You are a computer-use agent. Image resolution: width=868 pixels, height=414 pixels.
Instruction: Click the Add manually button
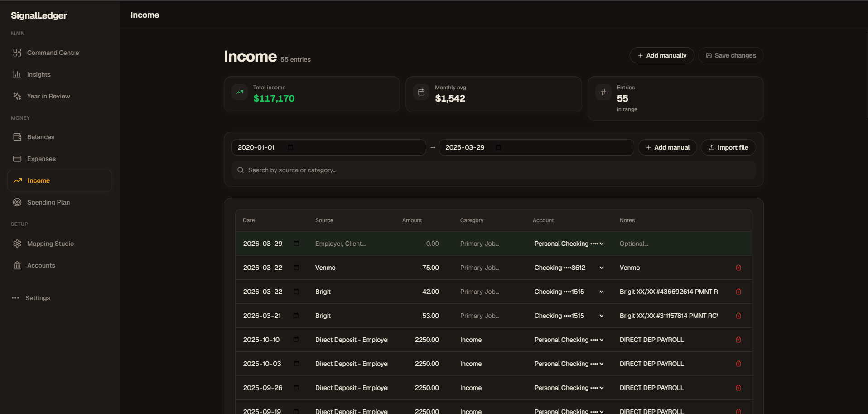pos(661,55)
